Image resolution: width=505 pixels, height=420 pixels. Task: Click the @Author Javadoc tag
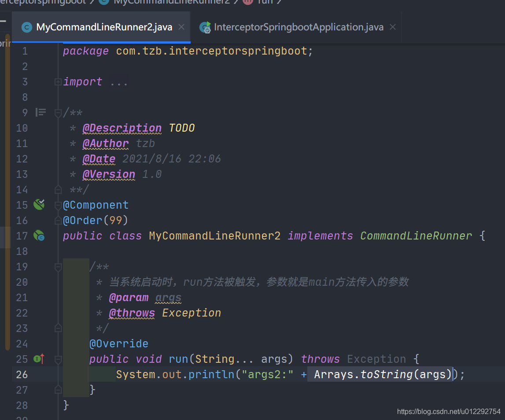[x=106, y=144]
